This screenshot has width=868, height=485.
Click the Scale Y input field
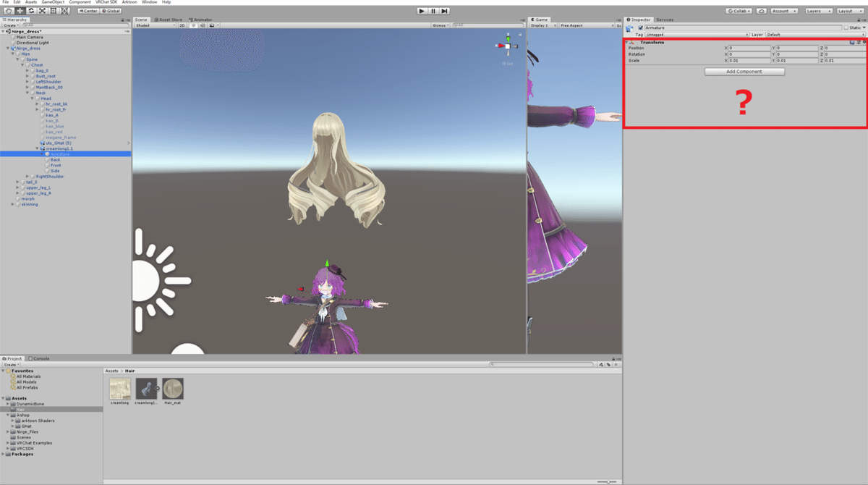point(798,61)
